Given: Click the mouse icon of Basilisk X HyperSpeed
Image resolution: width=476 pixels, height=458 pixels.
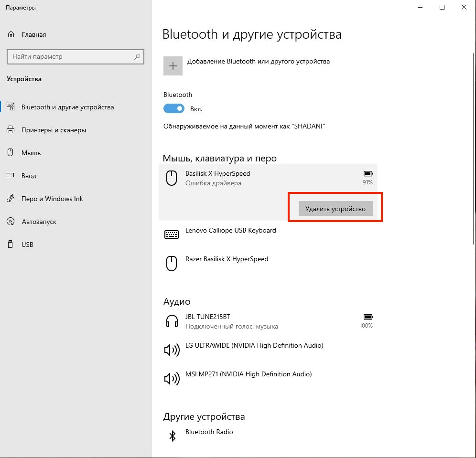Looking at the screenshot, I should pyautogui.click(x=172, y=178).
